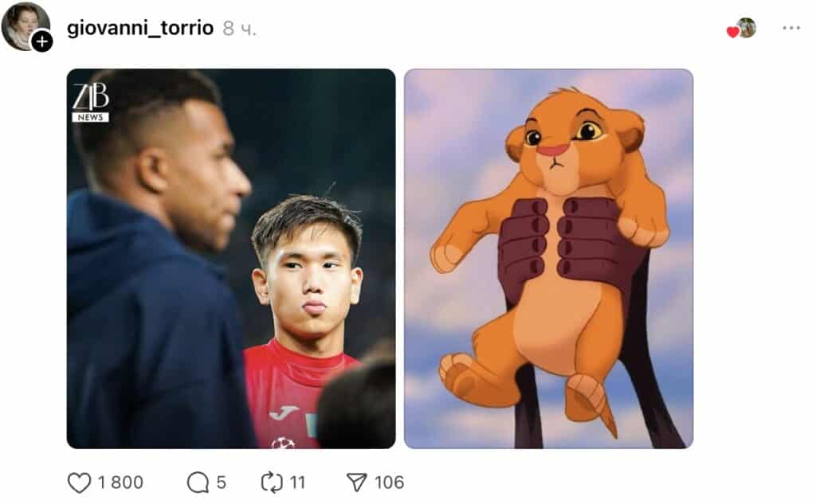Viewport: 816px width, 504px height.
Task: Open comments via the speech bubble icon
Action: pyautogui.click(x=197, y=482)
